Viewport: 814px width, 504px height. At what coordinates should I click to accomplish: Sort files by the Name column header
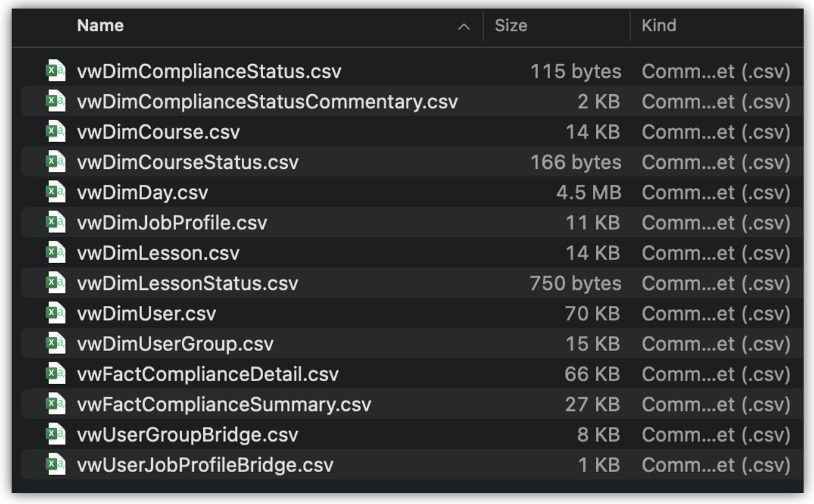click(x=100, y=26)
